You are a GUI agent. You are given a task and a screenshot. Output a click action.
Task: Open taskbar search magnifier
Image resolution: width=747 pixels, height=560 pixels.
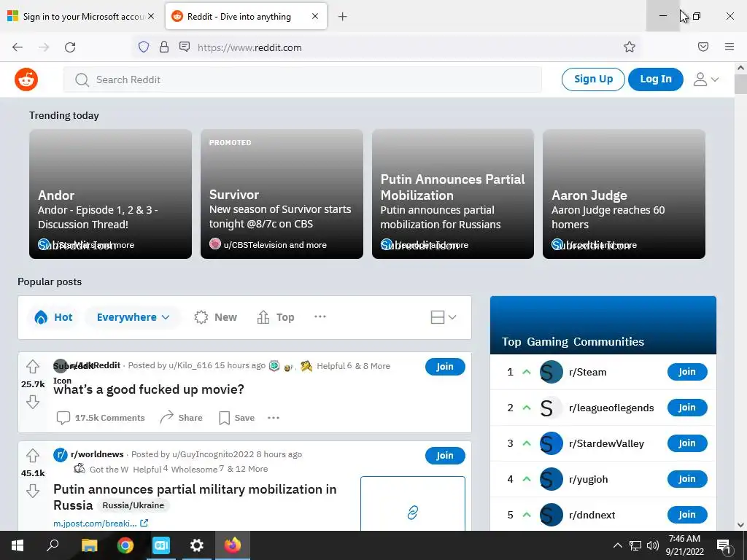pos(53,545)
